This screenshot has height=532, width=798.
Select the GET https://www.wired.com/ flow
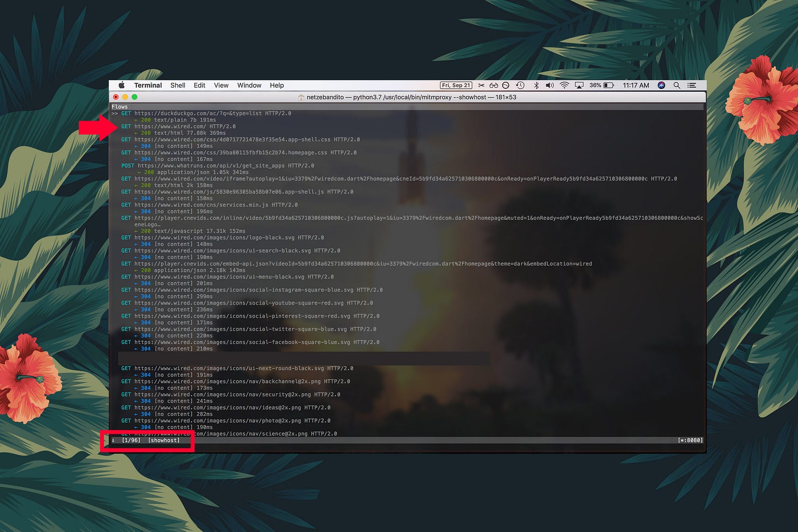[x=178, y=126]
